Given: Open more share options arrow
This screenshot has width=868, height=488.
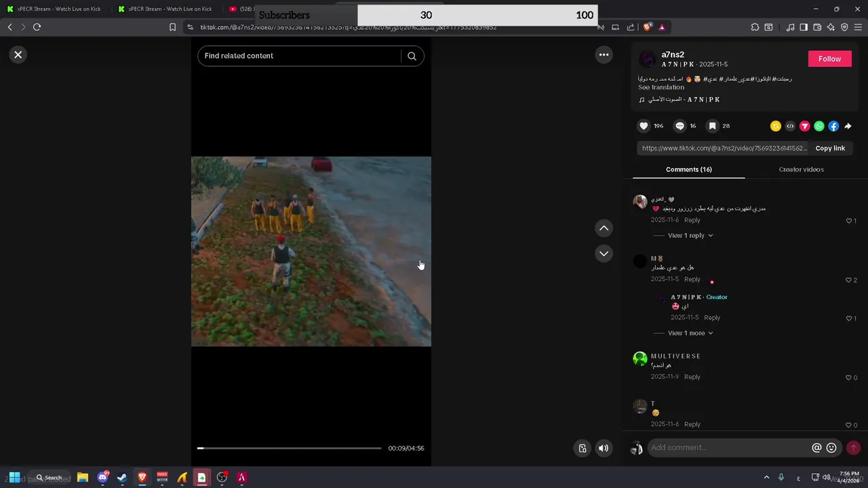Looking at the screenshot, I should [x=848, y=126].
